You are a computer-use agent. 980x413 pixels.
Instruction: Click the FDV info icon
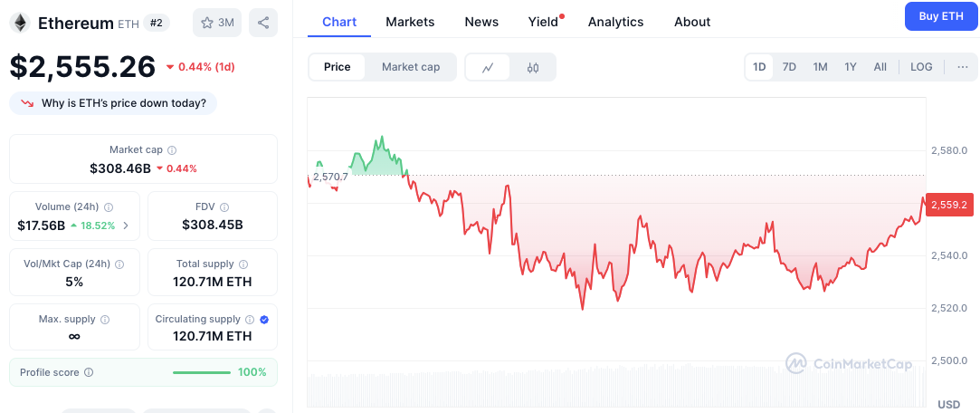[224, 207]
